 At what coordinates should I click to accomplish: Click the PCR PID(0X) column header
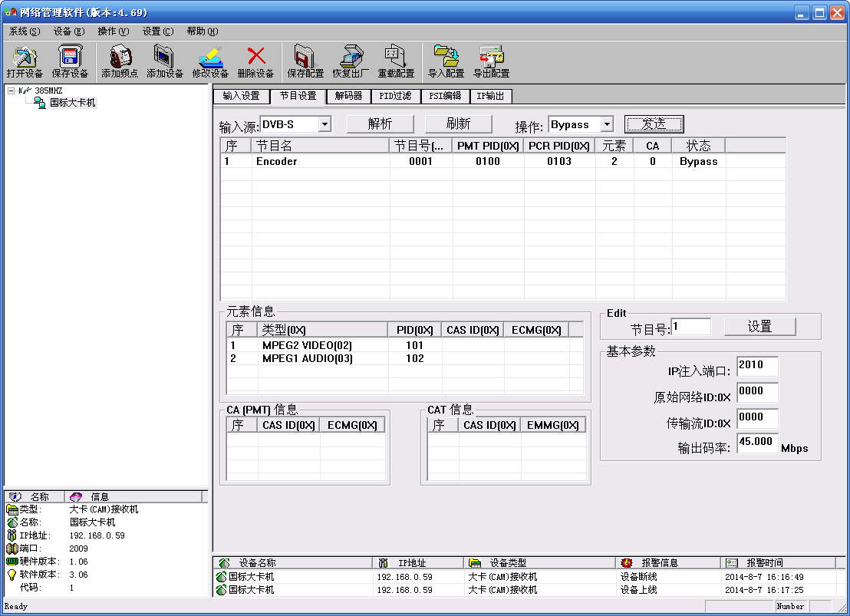(559, 146)
